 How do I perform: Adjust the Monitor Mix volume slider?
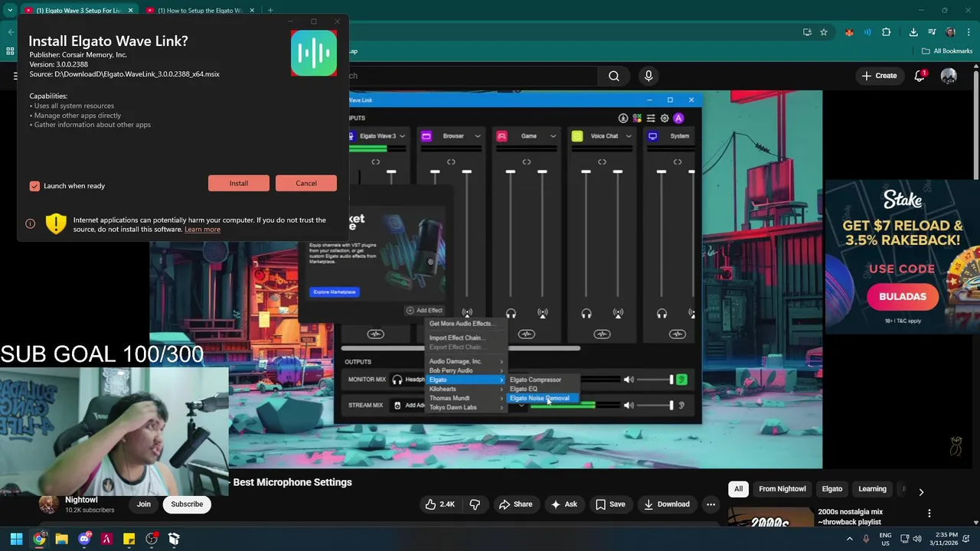656,380
